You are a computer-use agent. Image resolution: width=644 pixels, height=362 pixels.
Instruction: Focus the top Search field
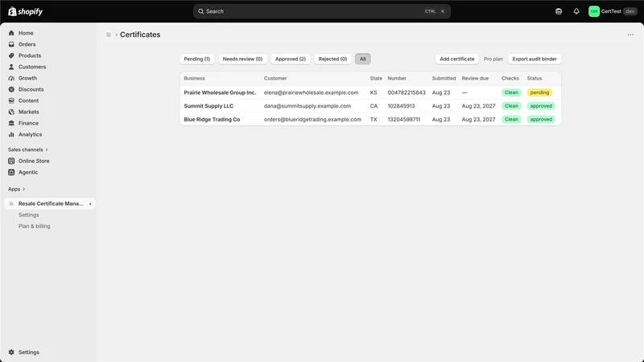(x=321, y=11)
